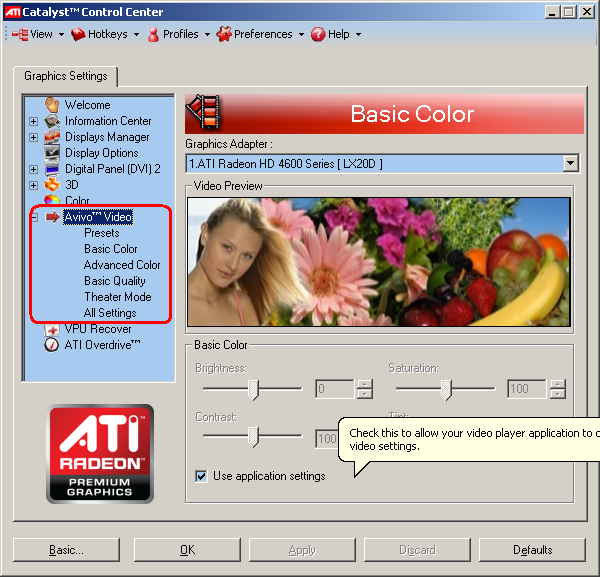
Task: Collapse the Avivo Video tree node
Action: click(x=34, y=217)
